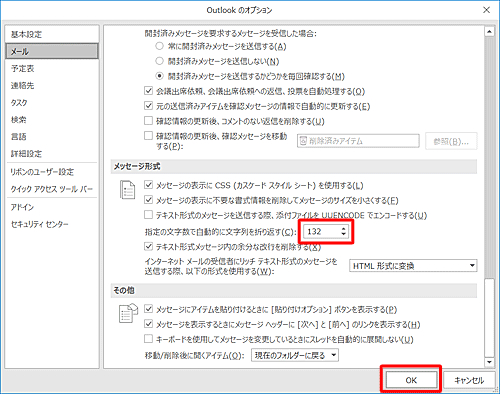Click the message format document icon

click(127, 190)
